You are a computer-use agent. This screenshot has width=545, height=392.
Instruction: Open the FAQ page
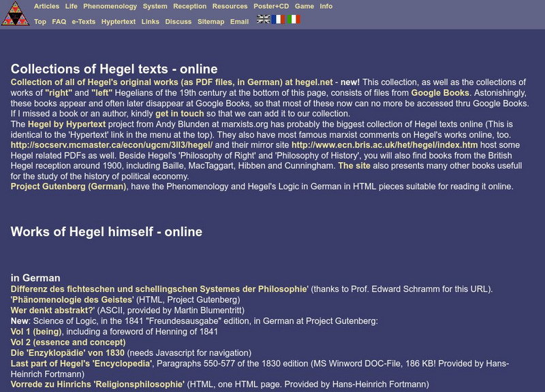coord(59,22)
